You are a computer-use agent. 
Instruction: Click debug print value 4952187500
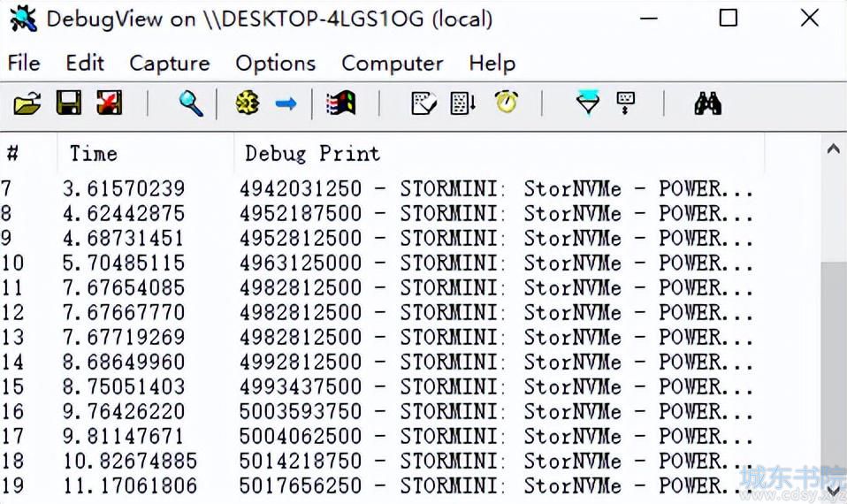pyautogui.click(x=301, y=214)
